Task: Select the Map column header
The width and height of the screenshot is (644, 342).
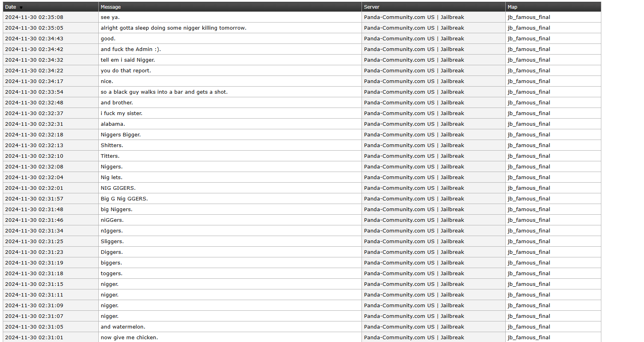Action: tap(512, 7)
